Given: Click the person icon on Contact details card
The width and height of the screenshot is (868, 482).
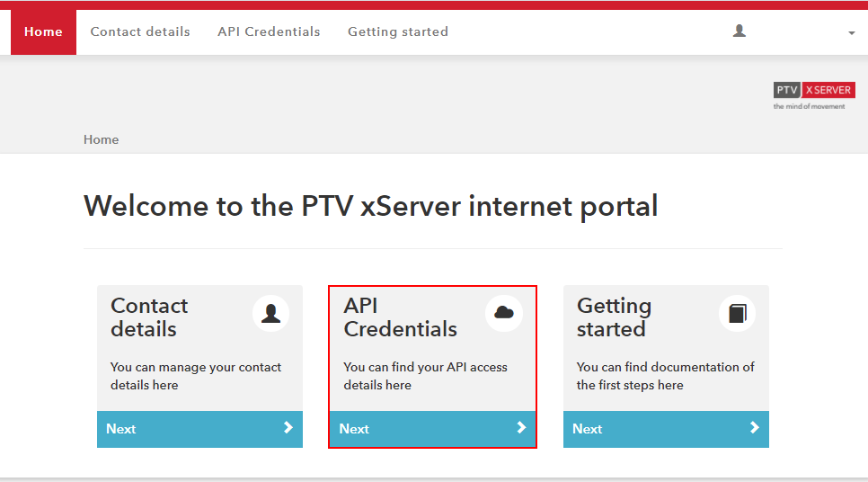Looking at the screenshot, I should coord(270,314).
